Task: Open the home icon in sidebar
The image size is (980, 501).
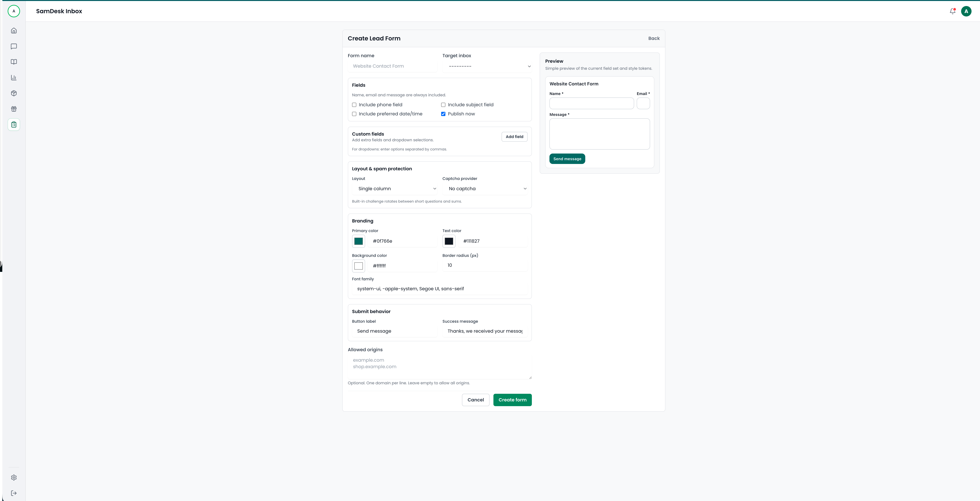Action: tap(14, 30)
